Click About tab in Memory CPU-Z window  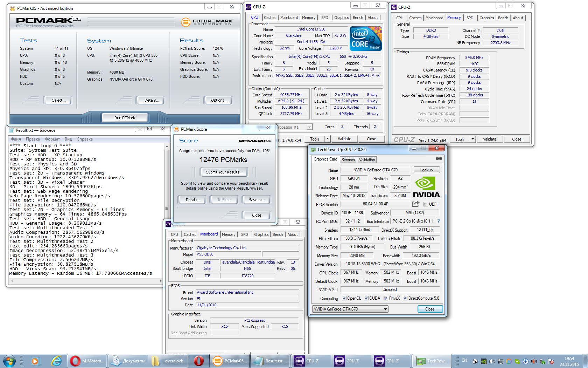(518, 18)
